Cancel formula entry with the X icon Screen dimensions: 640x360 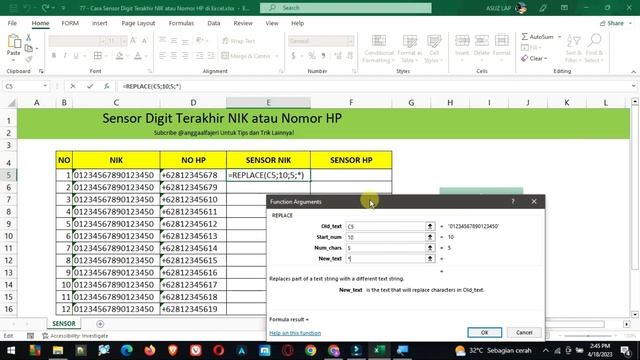coord(73,86)
